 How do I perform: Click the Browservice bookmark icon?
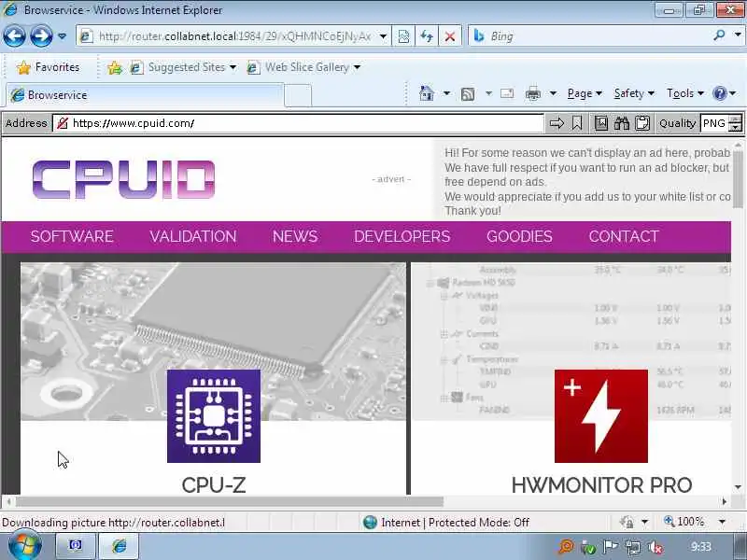(x=577, y=123)
